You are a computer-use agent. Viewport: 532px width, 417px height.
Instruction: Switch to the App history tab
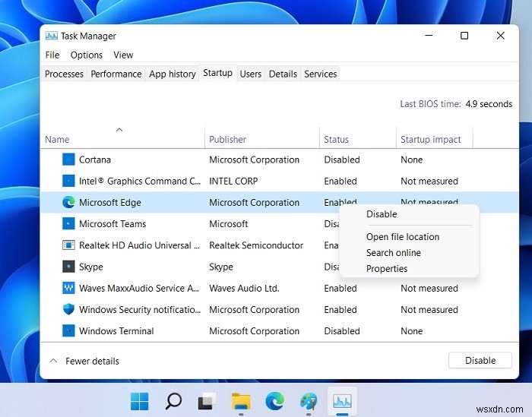point(173,74)
